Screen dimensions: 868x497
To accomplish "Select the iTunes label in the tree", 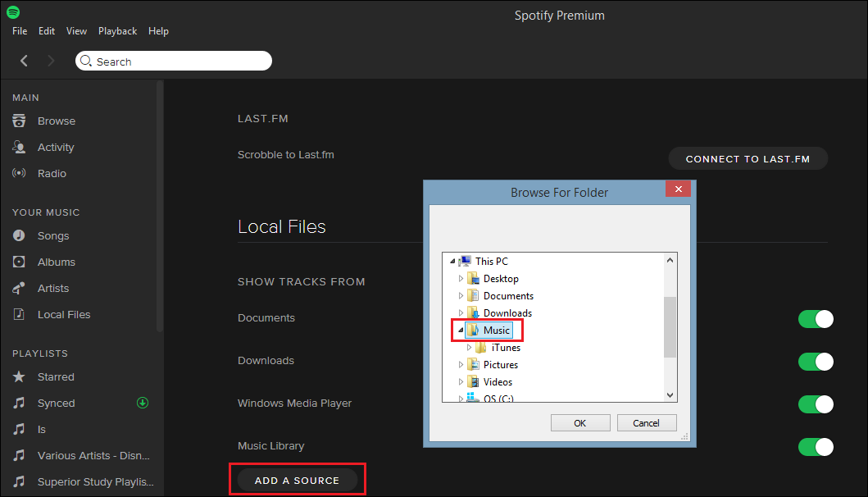I will click(506, 348).
